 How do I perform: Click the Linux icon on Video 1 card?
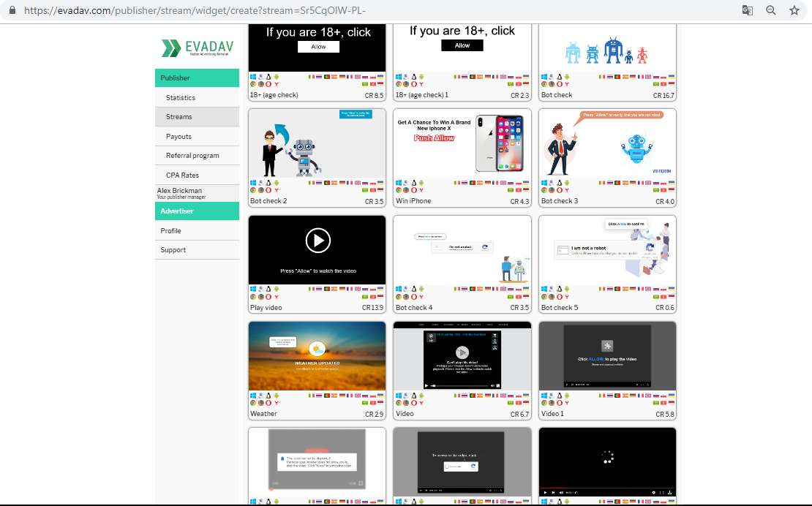(560, 396)
